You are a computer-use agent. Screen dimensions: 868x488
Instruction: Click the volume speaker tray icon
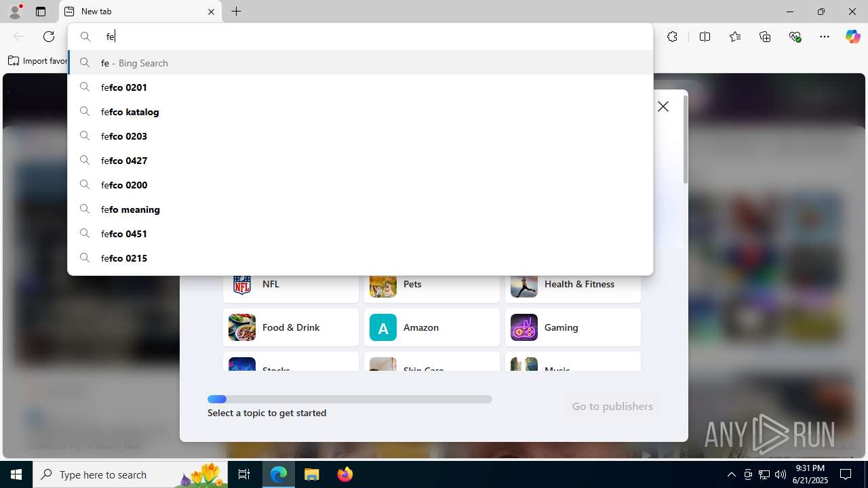(781, 474)
